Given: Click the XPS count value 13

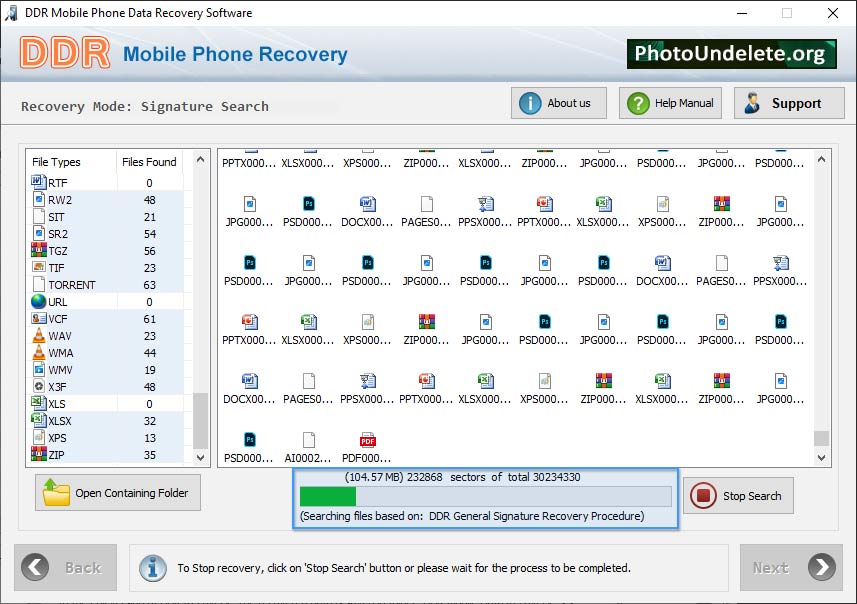Looking at the screenshot, I should pos(149,438).
